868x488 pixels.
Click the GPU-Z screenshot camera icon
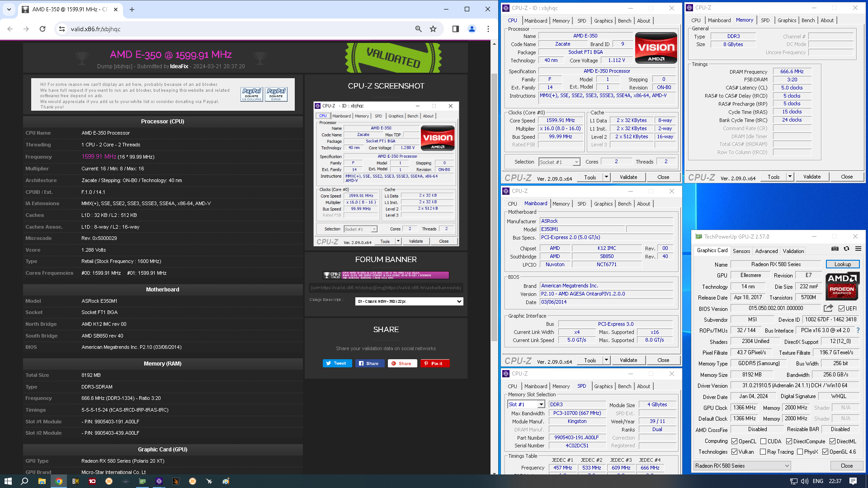pyautogui.click(x=835, y=249)
